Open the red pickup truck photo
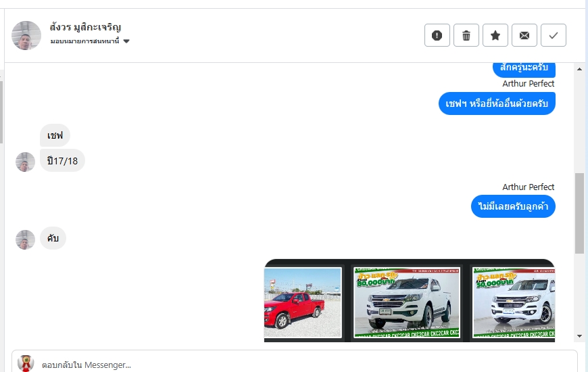This screenshot has height=372, width=588. pos(303,302)
